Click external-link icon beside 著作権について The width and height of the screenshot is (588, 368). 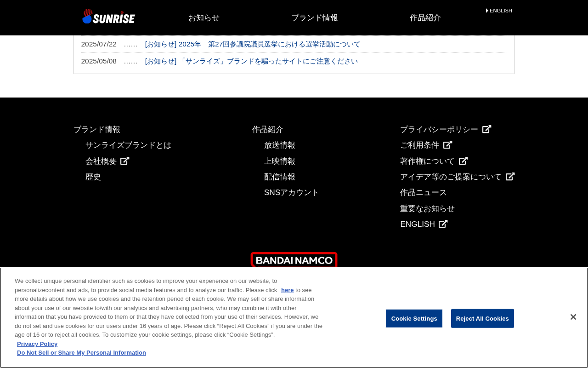464,161
